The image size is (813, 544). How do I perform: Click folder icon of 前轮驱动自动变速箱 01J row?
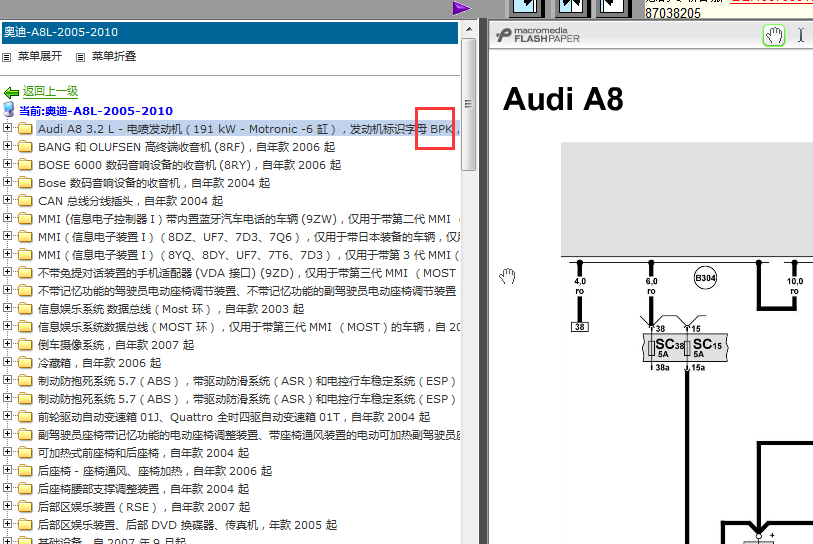tap(25, 417)
